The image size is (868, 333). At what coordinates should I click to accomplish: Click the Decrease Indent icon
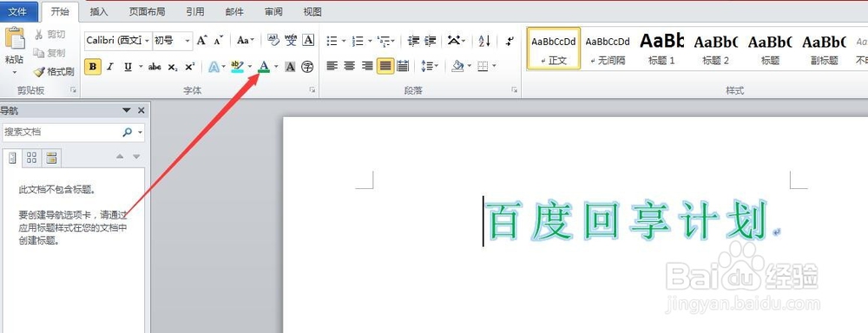tap(413, 40)
